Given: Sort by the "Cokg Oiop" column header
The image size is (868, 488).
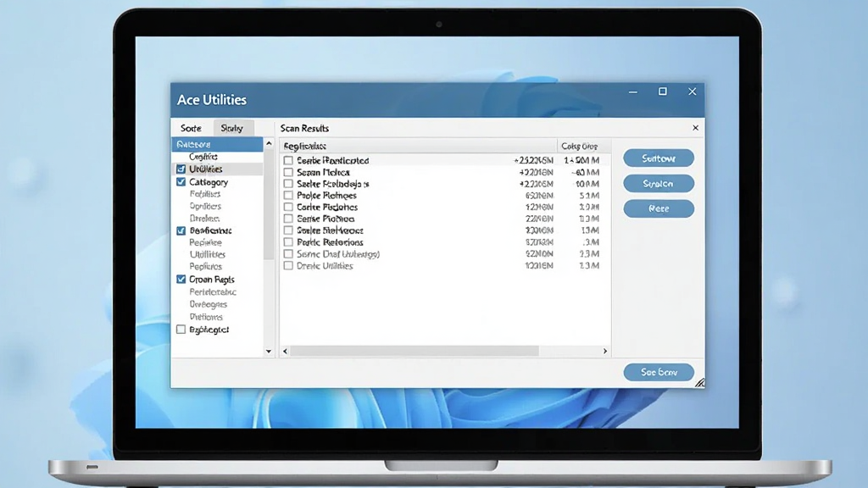Looking at the screenshot, I should 584,146.
